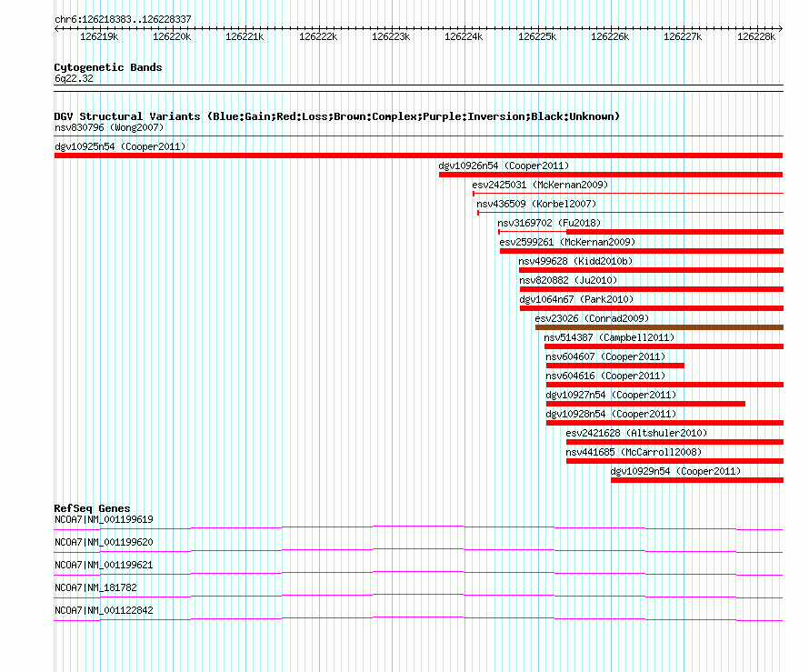Click the chr6:126218383..126228337 coordinate label
809x672 pixels.
coord(123,20)
